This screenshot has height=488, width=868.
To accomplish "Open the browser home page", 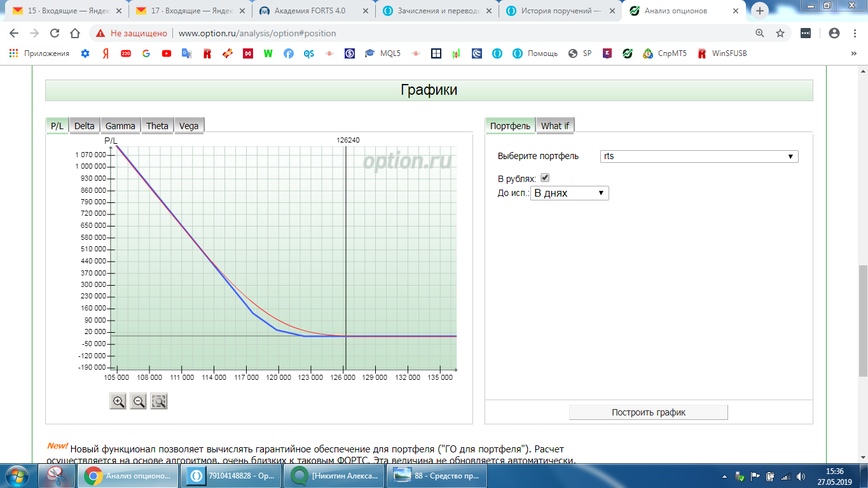I will coord(75,33).
